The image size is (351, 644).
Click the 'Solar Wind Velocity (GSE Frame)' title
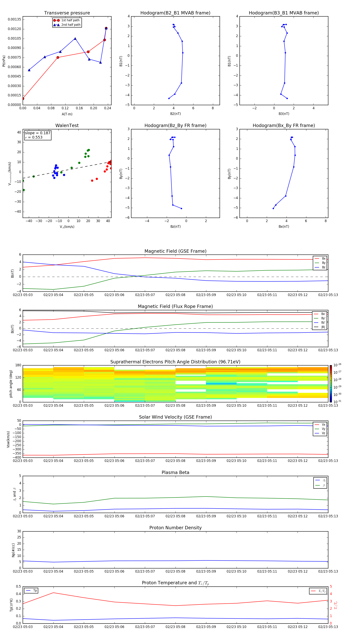pos(175,417)
